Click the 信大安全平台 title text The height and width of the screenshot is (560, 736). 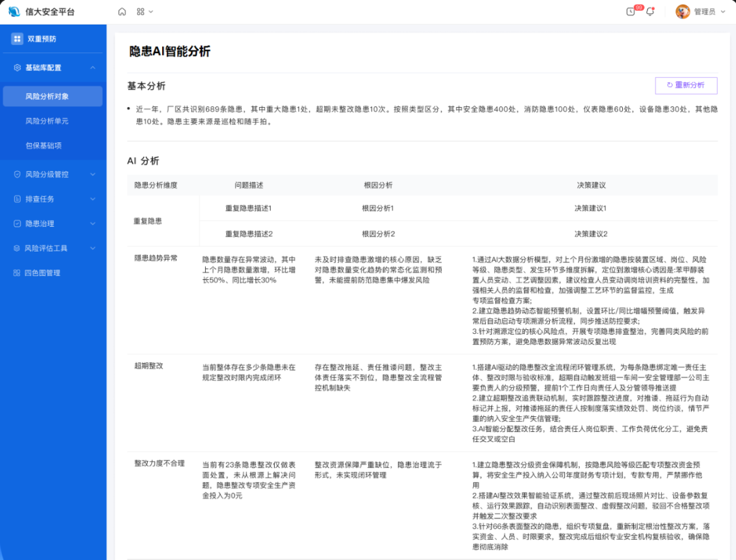(x=50, y=12)
